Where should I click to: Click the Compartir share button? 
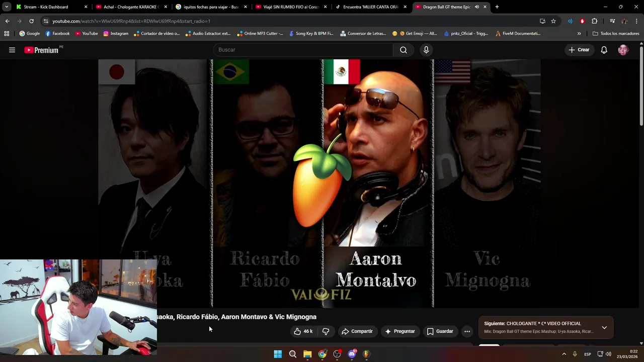(x=357, y=331)
